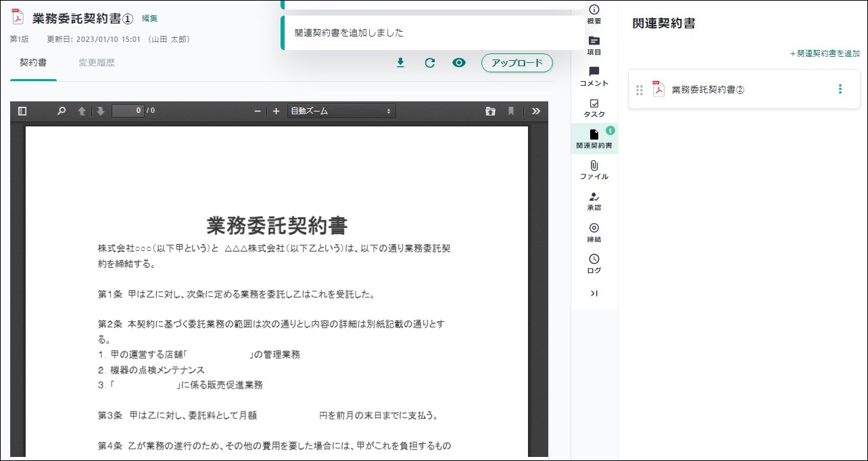Toggle the eye preview icon
The height and width of the screenshot is (461, 868).
click(459, 63)
